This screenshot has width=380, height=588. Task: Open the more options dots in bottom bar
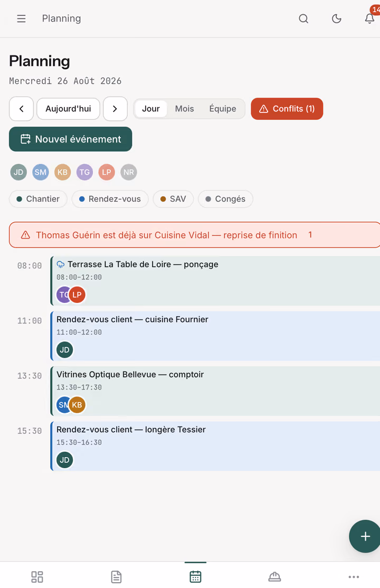(x=354, y=577)
